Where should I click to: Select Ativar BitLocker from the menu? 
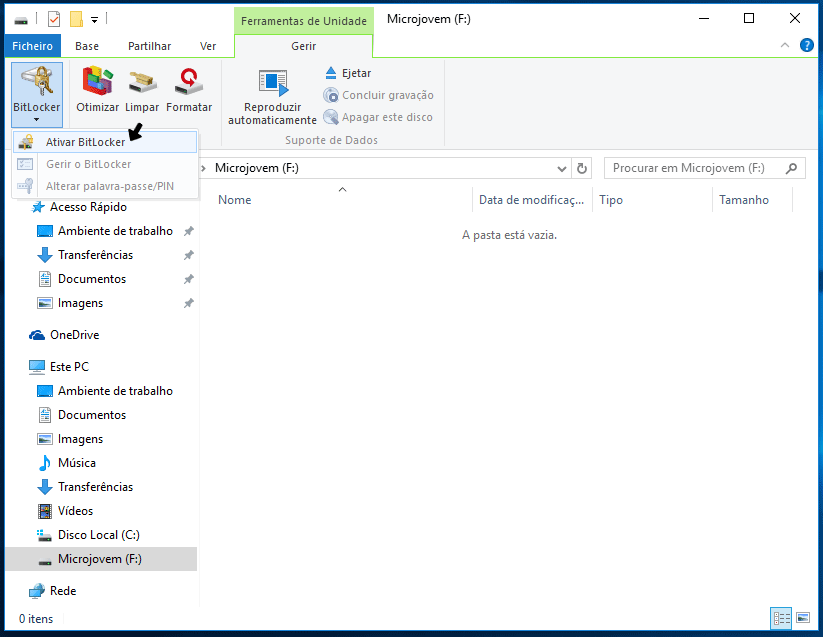[x=105, y=142]
